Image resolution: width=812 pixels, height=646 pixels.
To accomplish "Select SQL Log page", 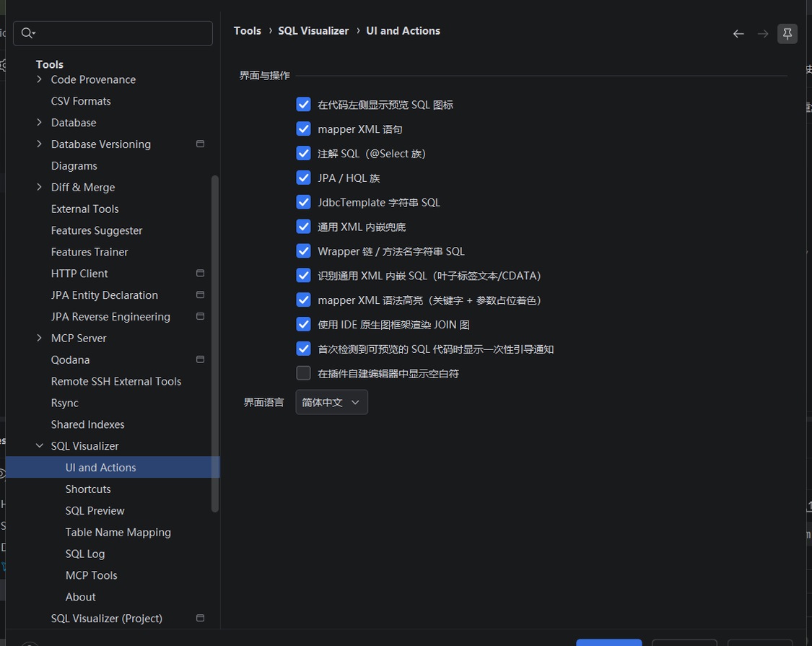I will [x=85, y=554].
